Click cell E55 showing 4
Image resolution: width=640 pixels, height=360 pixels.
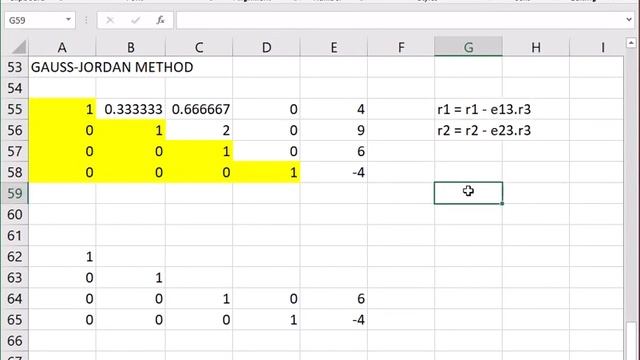click(333, 109)
